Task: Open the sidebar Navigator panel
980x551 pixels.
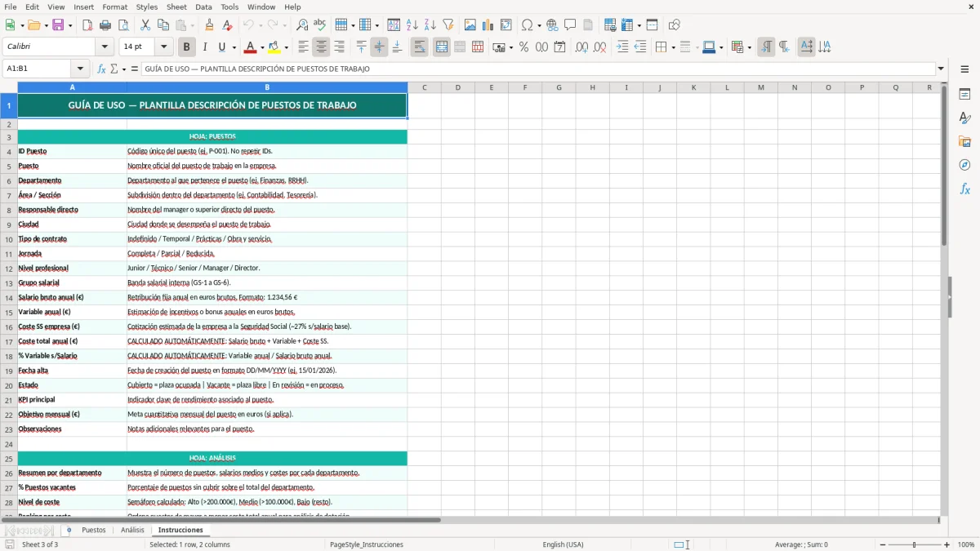Action: [x=964, y=165]
